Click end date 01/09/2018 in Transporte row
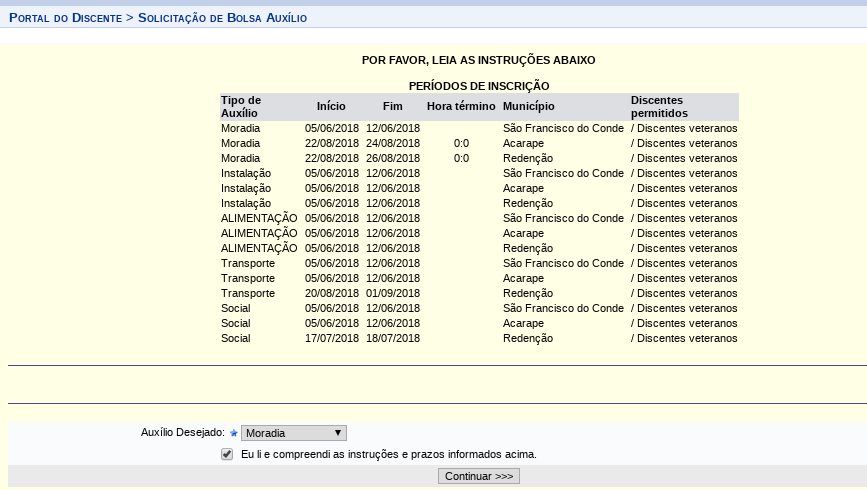The image size is (867, 490). pyautogui.click(x=393, y=293)
